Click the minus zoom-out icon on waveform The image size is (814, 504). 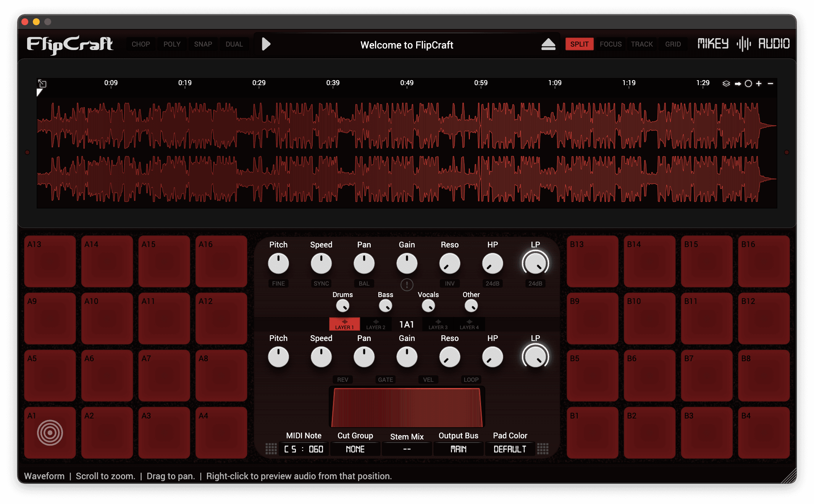pyautogui.click(x=770, y=83)
